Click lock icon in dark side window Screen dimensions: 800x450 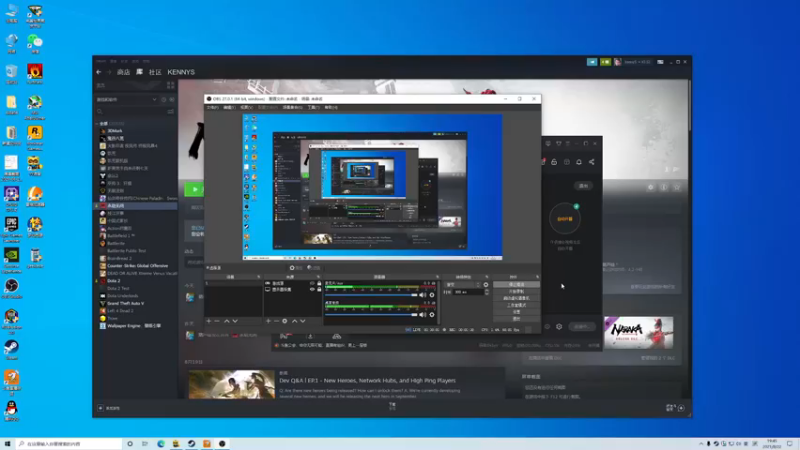tap(554, 162)
